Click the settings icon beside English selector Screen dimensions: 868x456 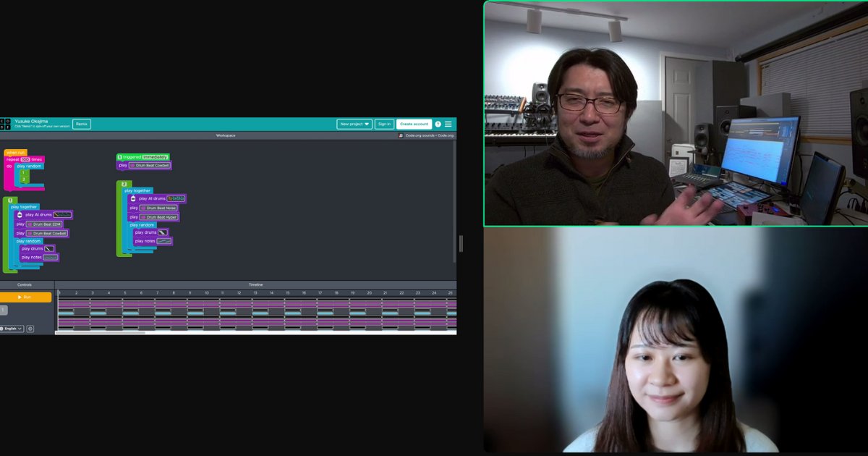30,329
